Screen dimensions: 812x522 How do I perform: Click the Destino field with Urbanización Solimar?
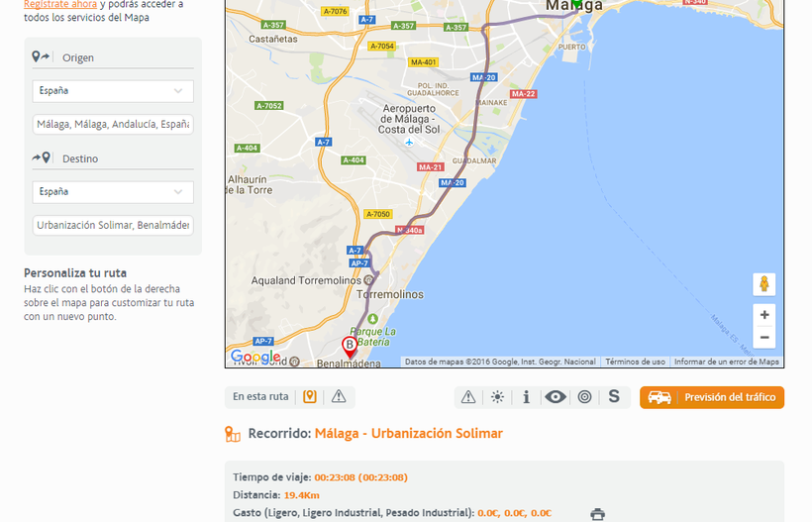[113, 226]
